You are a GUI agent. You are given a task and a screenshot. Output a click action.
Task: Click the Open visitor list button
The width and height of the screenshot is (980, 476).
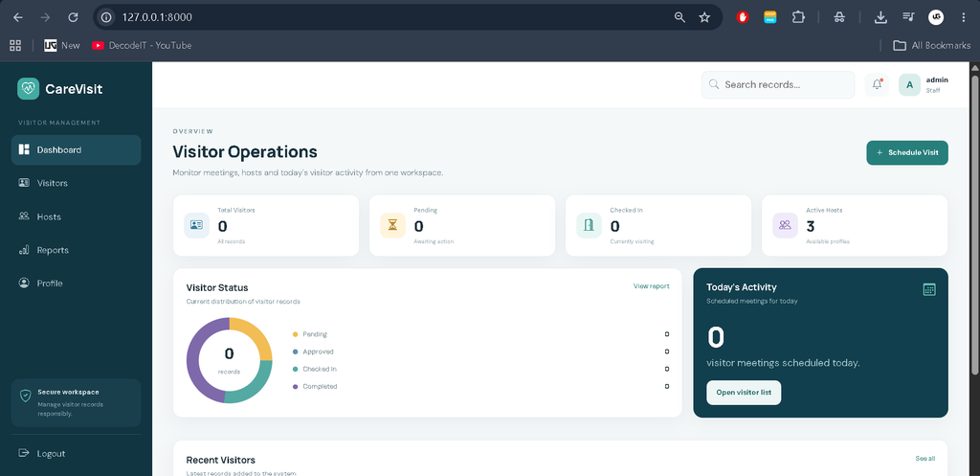point(744,393)
